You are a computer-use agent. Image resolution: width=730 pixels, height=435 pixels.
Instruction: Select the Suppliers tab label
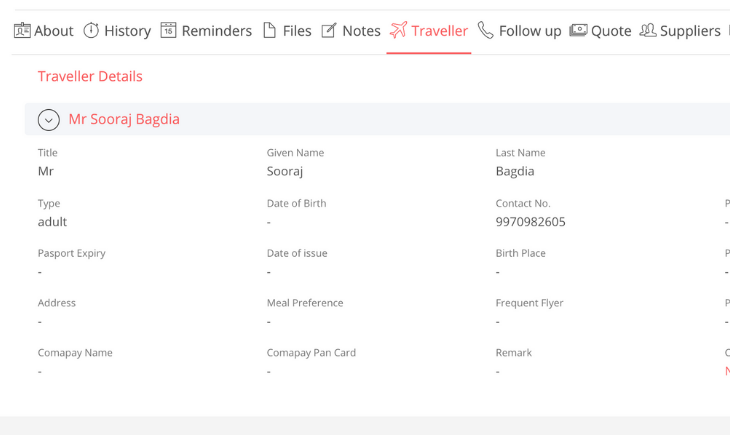click(x=690, y=31)
